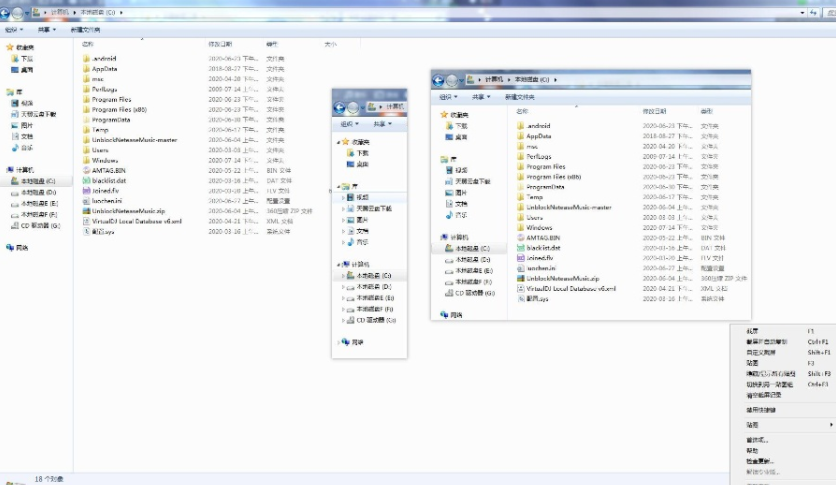836x485 pixels.
Task: Open the 贴图 submenu arrow in context menu
Action: click(831, 425)
